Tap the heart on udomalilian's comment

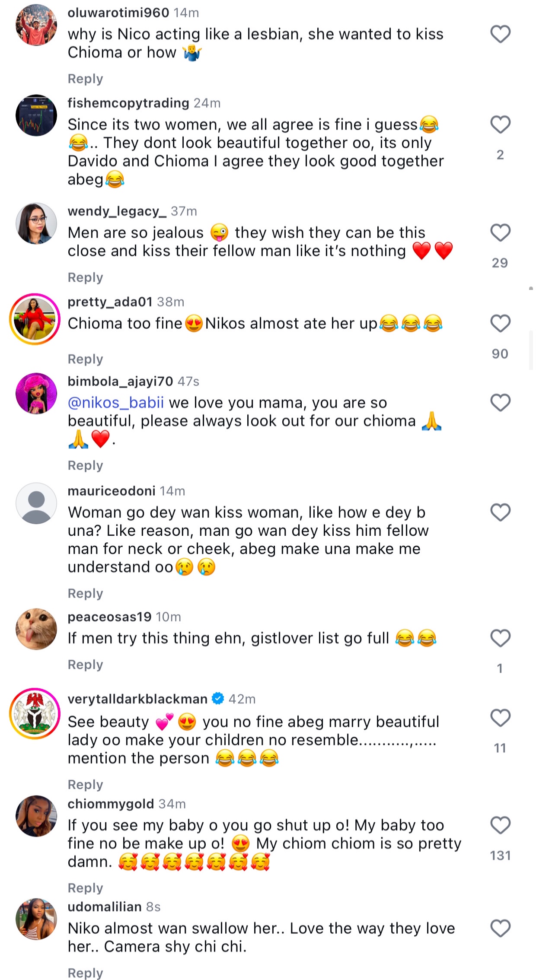pos(500,928)
